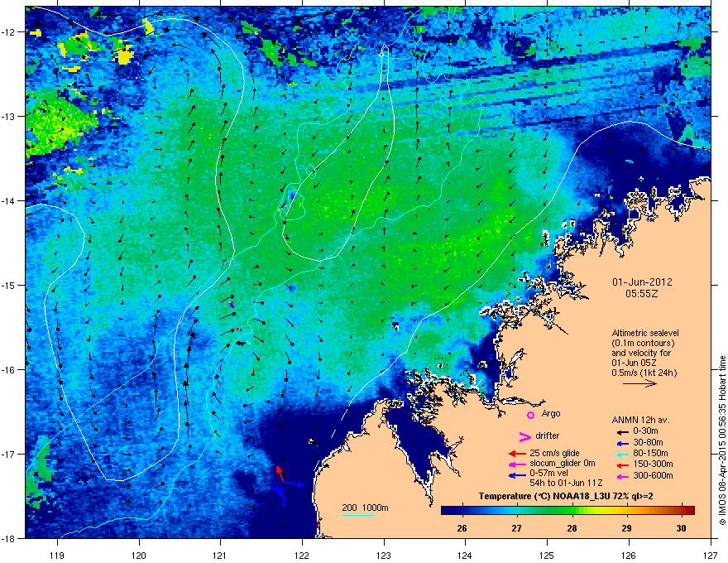Click the 150-300m depth range label

pyautogui.click(x=653, y=464)
